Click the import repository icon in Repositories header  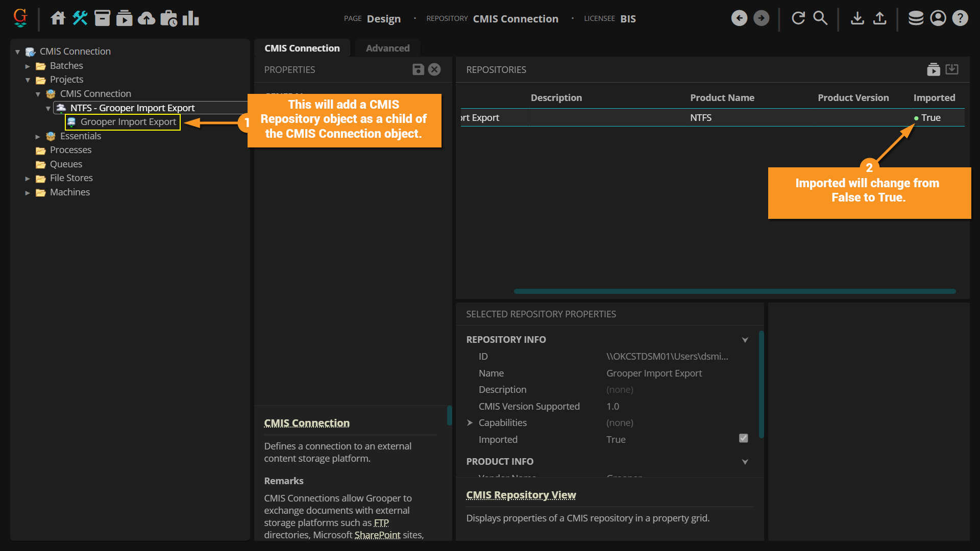[952, 69]
